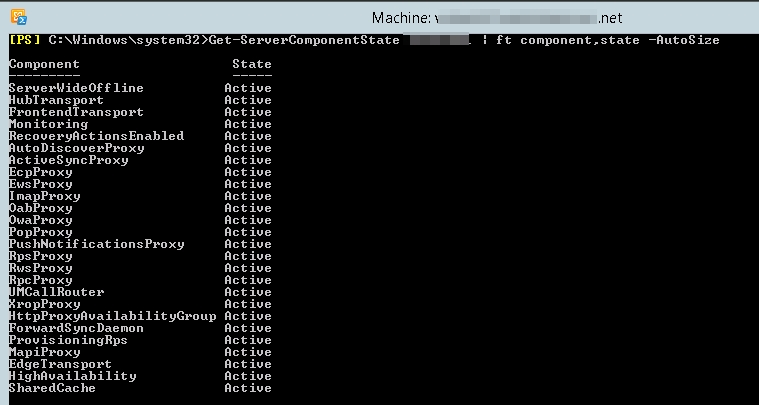Click the console window icon in title bar

pos(18,17)
